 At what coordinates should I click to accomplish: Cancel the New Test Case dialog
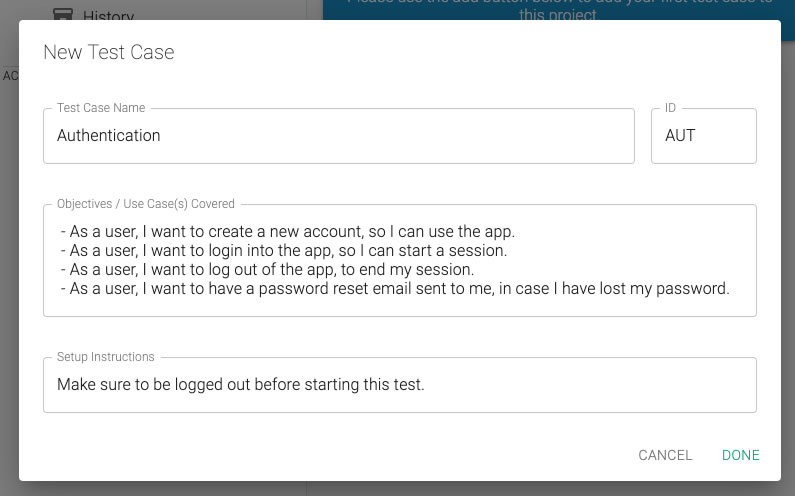tap(665, 455)
